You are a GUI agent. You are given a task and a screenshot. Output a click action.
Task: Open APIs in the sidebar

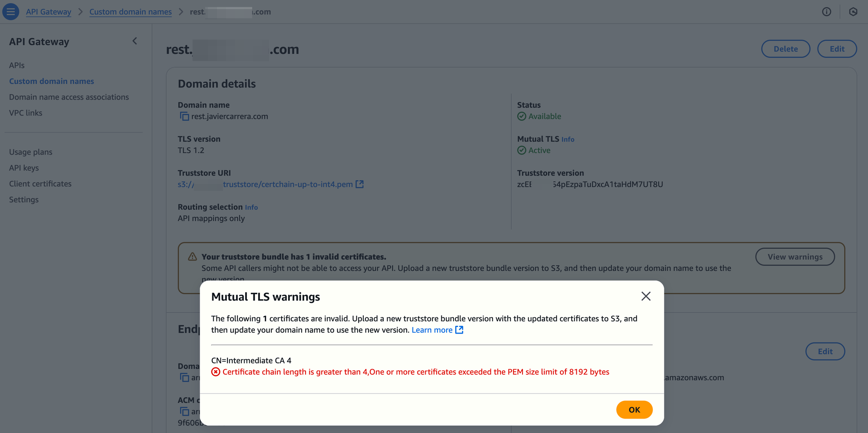(x=17, y=65)
